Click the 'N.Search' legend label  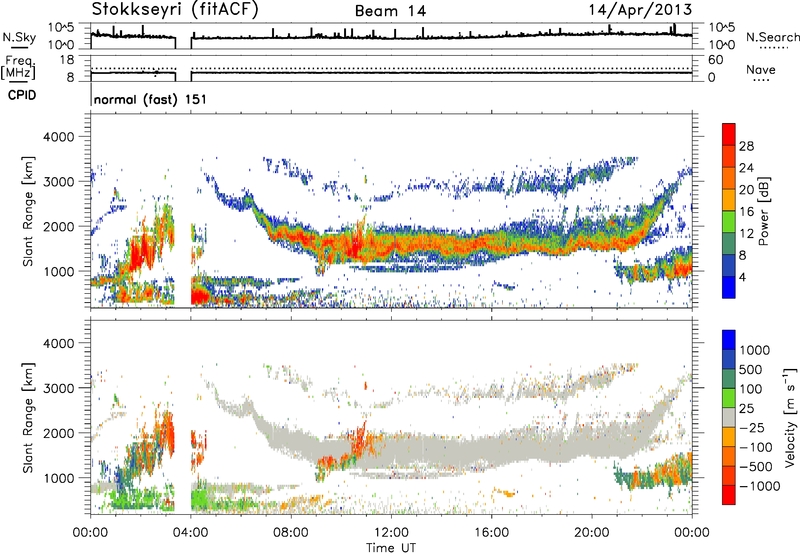click(x=772, y=37)
